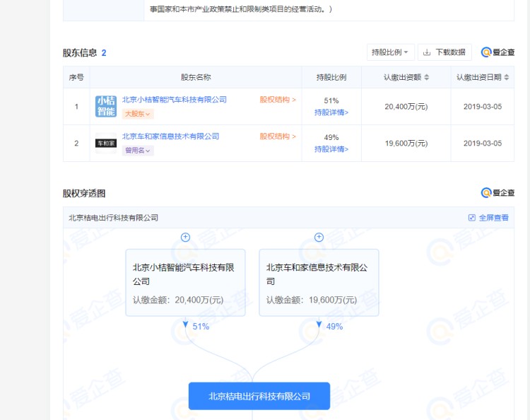Click 认缴金额: 20,400万(元) in chart card
This screenshot has width=530, height=420.
point(178,300)
